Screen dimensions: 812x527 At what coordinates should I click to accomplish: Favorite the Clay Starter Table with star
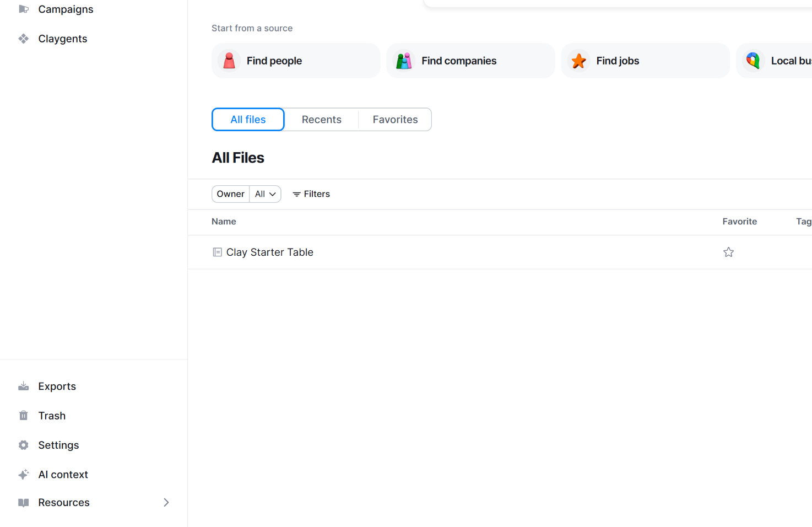[x=728, y=252]
